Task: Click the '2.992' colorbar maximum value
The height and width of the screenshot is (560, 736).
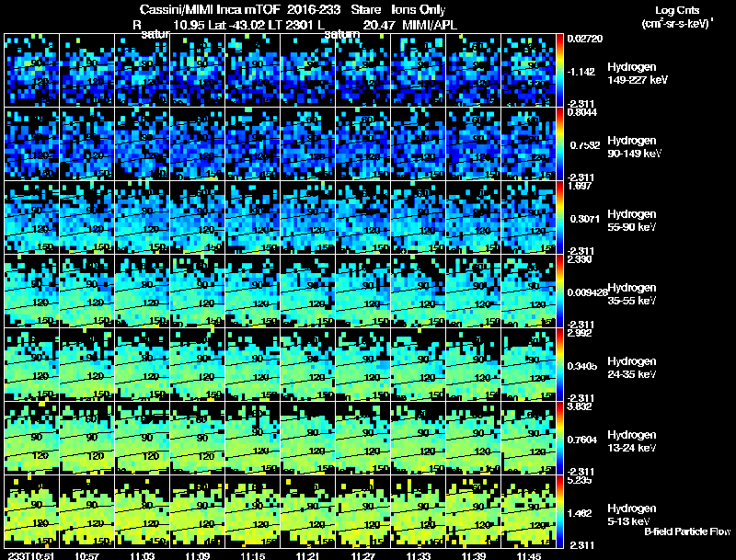Action: (580, 333)
